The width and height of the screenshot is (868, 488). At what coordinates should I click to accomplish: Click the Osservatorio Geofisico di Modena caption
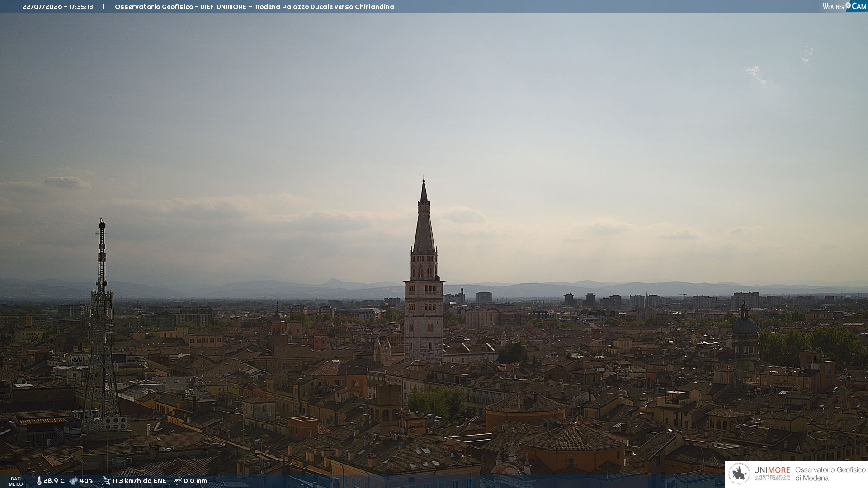tap(830, 474)
